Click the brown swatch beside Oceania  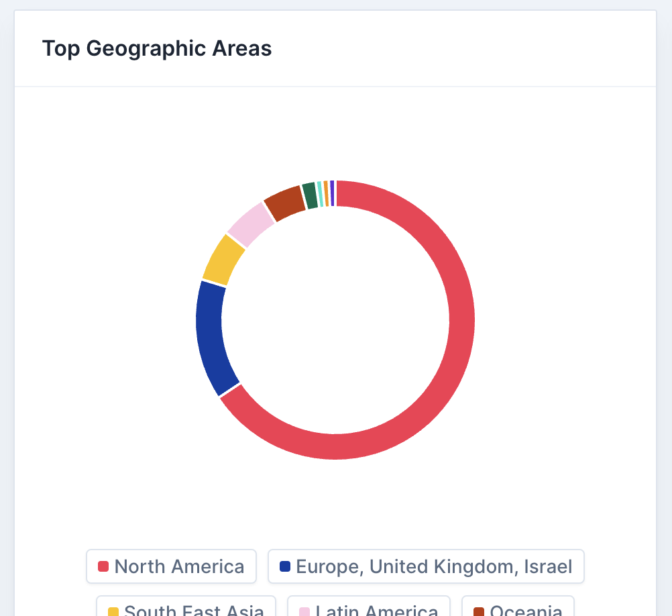479,611
